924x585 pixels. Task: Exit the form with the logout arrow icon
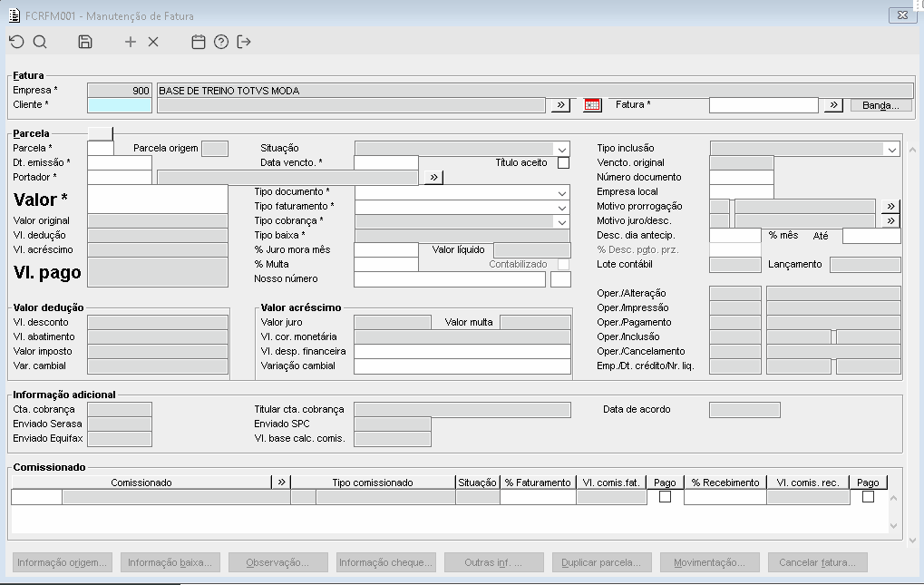tap(244, 42)
